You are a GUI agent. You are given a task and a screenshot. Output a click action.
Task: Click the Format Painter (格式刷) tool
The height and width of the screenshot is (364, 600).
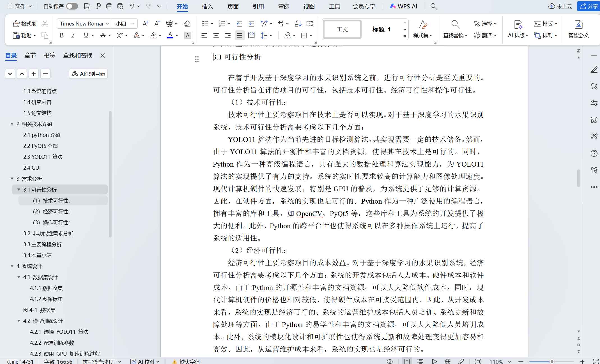click(x=25, y=24)
